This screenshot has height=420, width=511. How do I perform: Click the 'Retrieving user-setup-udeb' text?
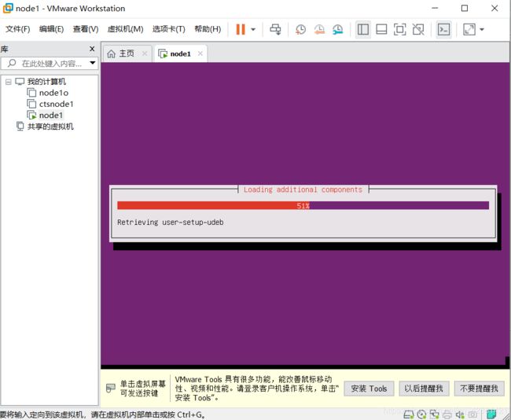pos(171,223)
